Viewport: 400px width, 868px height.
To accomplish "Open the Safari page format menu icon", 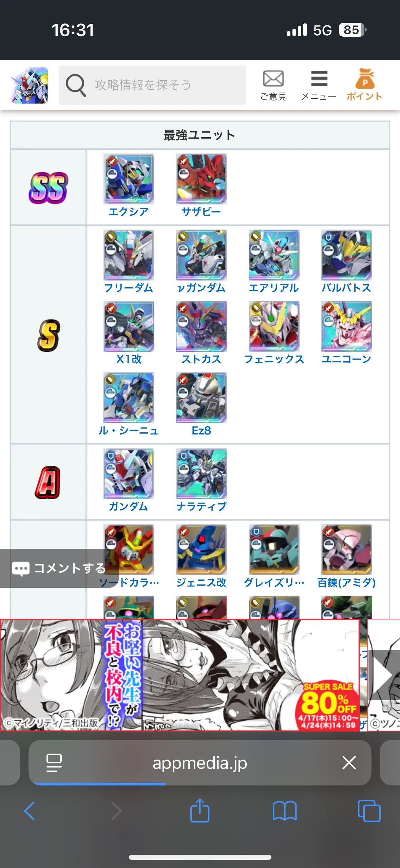I will point(54,763).
